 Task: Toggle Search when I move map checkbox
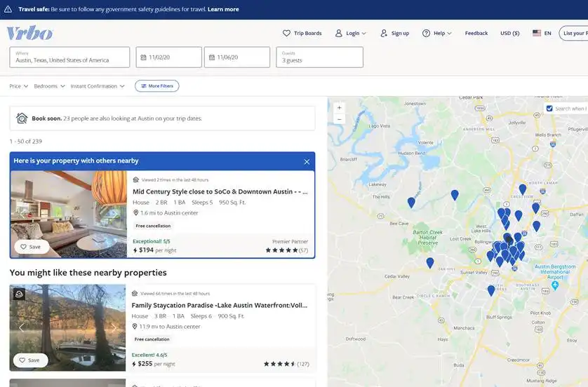pyautogui.click(x=549, y=108)
